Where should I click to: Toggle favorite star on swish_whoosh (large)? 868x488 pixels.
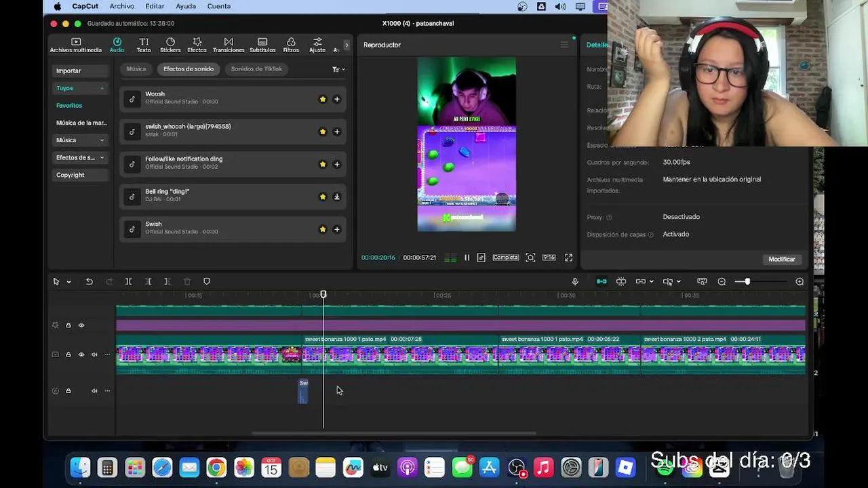(x=323, y=131)
